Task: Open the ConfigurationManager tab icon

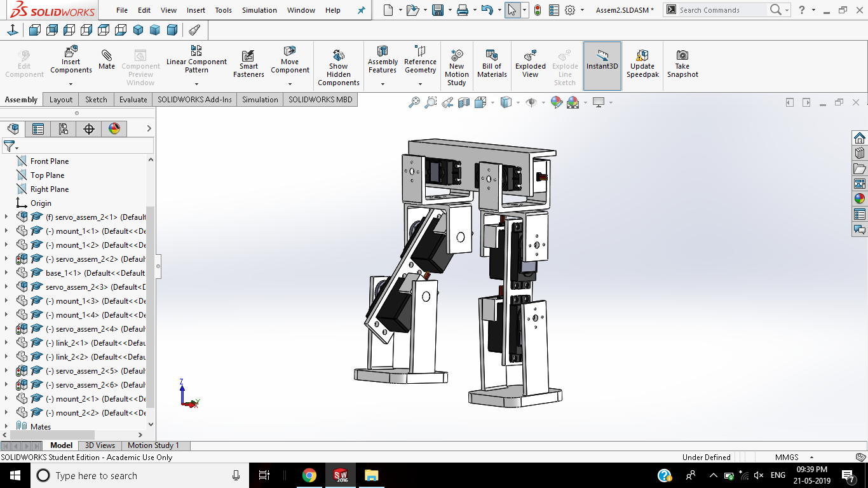Action: (x=64, y=129)
